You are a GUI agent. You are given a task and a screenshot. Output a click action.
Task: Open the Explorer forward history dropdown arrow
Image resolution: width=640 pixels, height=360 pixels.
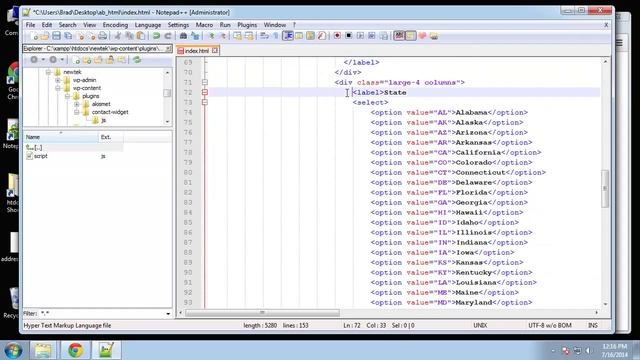pos(62,60)
